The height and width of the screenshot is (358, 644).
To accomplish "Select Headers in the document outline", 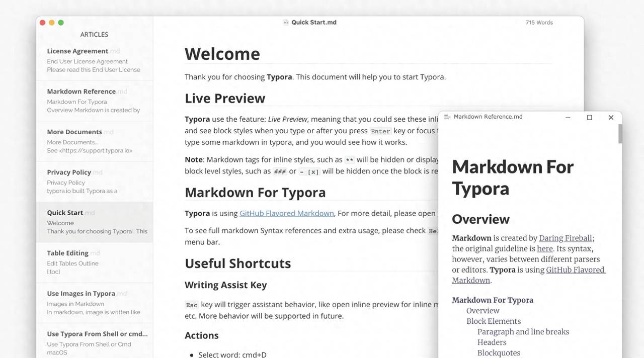I will tap(492, 342).
